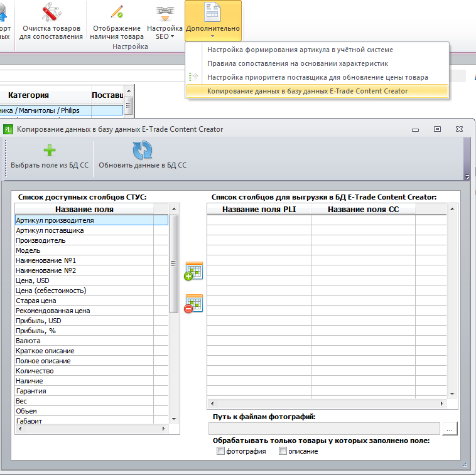The width and height of the screenshot is (476, 475).
Task: Click up arrow of export list scrollbar
Action: pyautogui.click(x=452, y=209)
